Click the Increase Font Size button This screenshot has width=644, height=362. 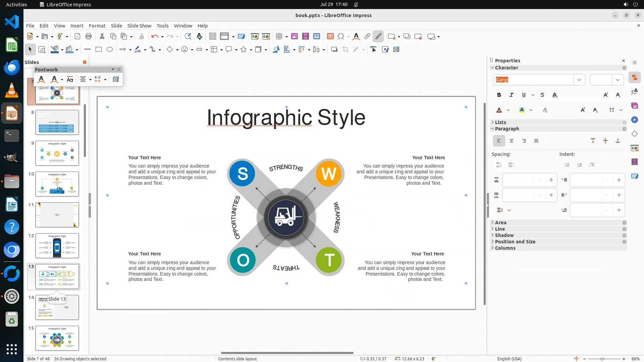606,95
